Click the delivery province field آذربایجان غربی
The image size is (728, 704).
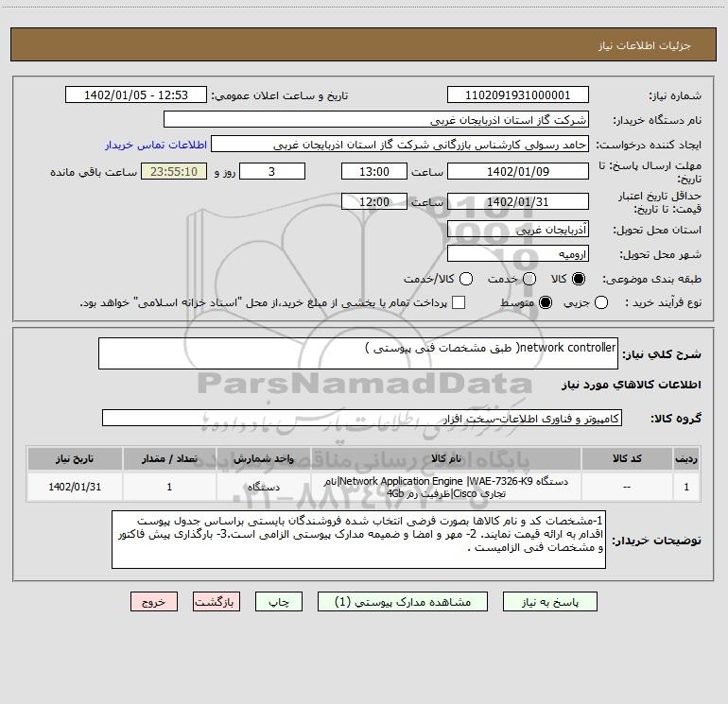pos(518,229)
